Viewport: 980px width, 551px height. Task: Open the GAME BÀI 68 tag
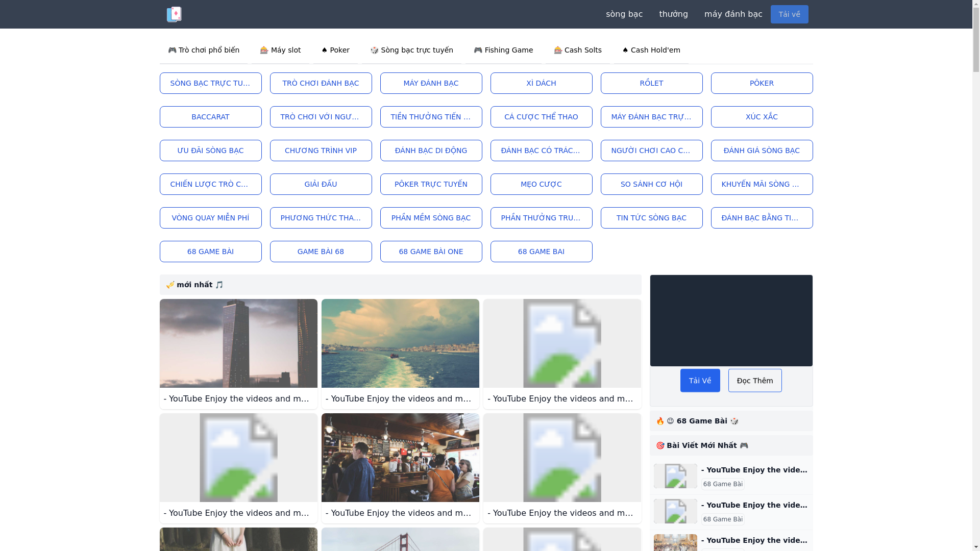(321, 252)
